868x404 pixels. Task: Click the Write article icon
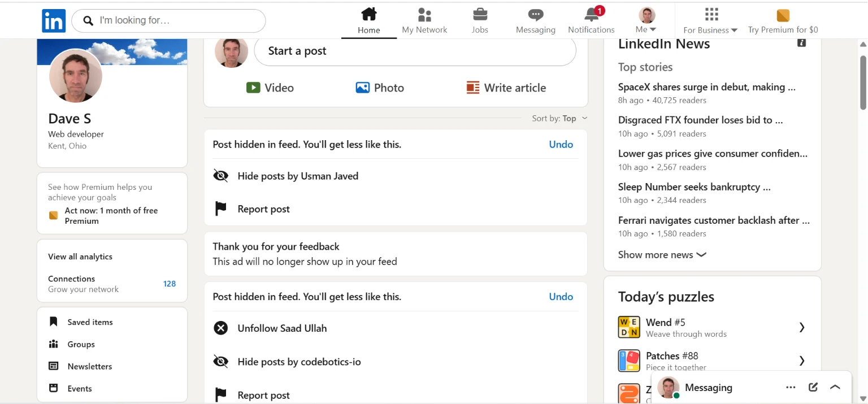coord(472,88)
